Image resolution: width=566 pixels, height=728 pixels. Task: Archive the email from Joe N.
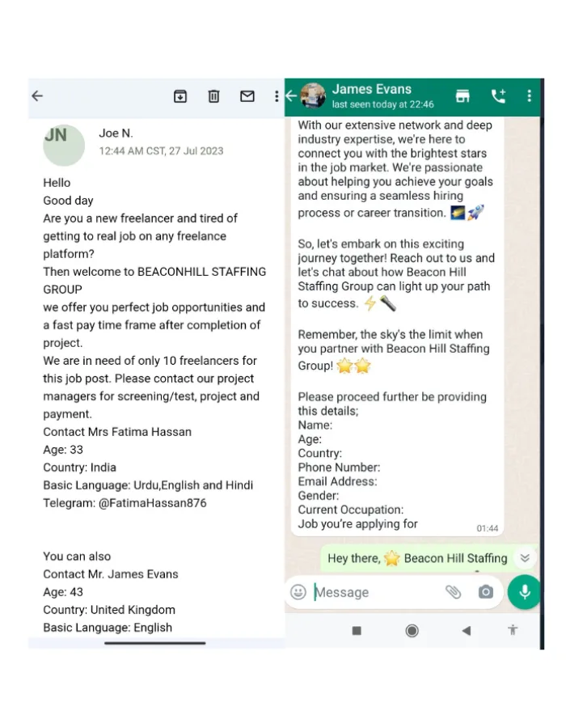(180, 96)
